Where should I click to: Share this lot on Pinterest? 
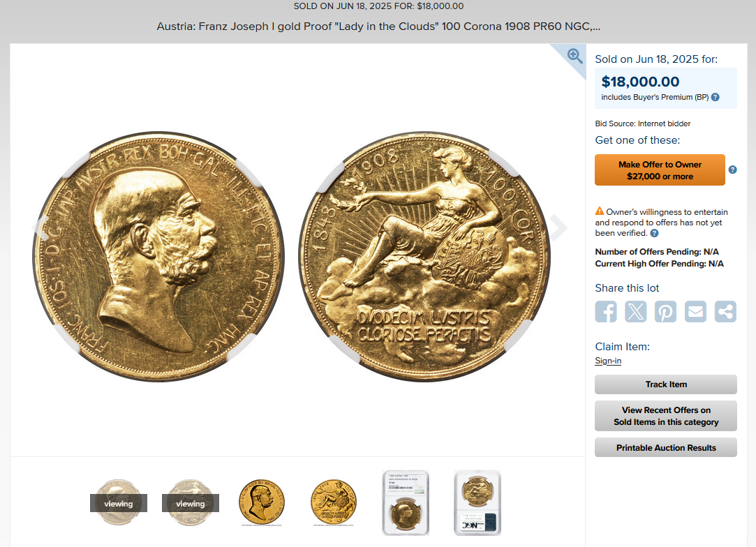(x=665, y=311)
